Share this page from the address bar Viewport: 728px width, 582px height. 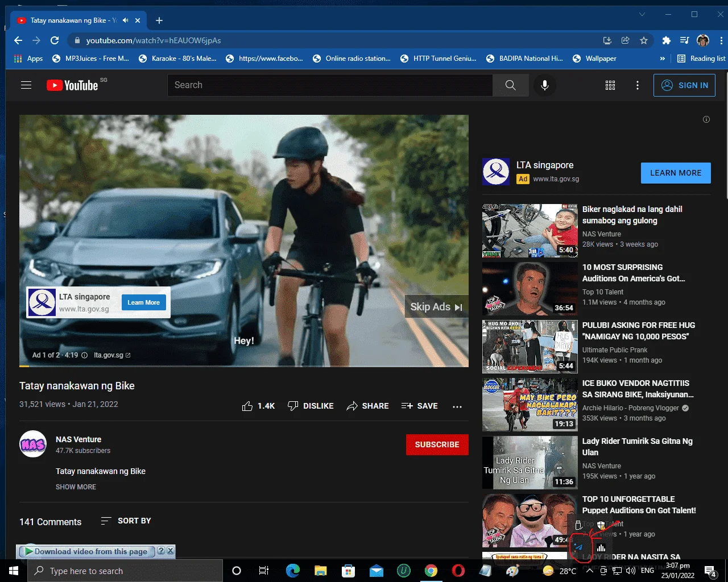(626, 40)
